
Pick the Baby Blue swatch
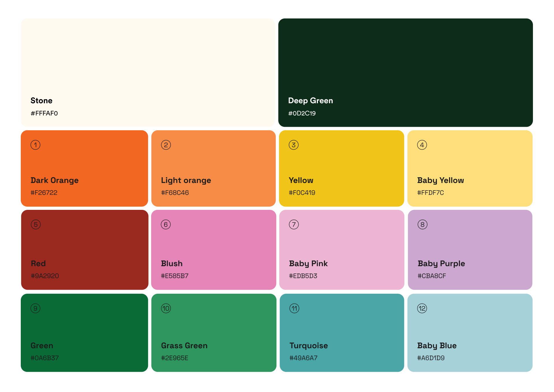click(470, 333)
